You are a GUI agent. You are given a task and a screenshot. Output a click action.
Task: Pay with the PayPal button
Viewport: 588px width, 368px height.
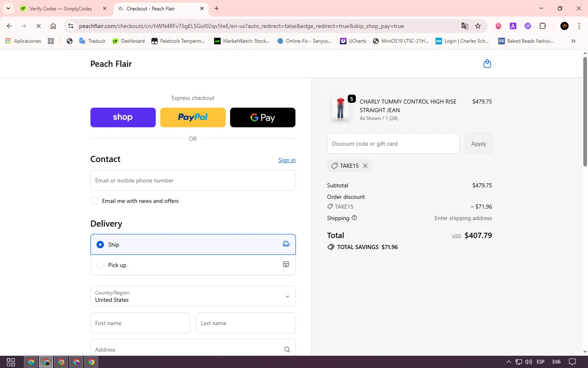click(192, 117)
